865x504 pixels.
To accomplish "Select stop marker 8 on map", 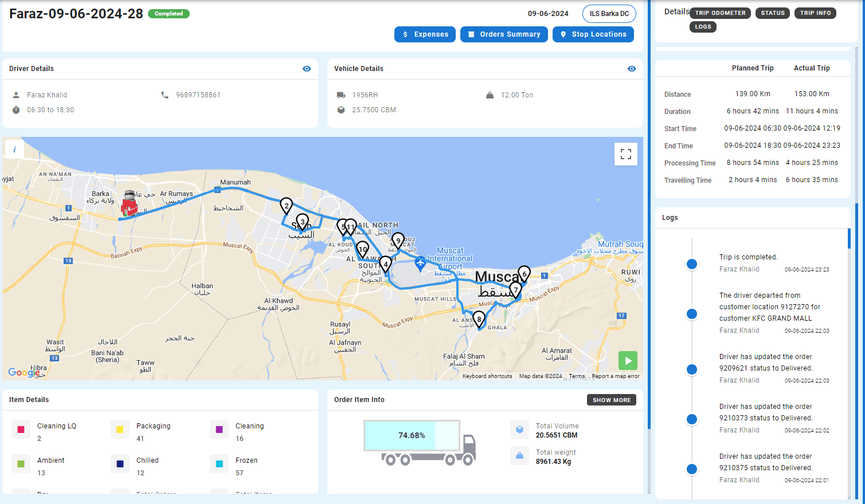I will [x=479, y=319].
